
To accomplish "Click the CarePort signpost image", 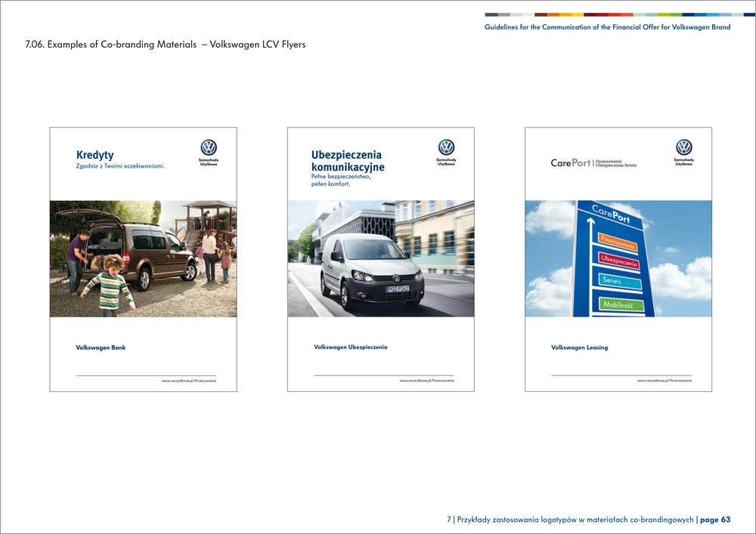I will tap(618, 258).
